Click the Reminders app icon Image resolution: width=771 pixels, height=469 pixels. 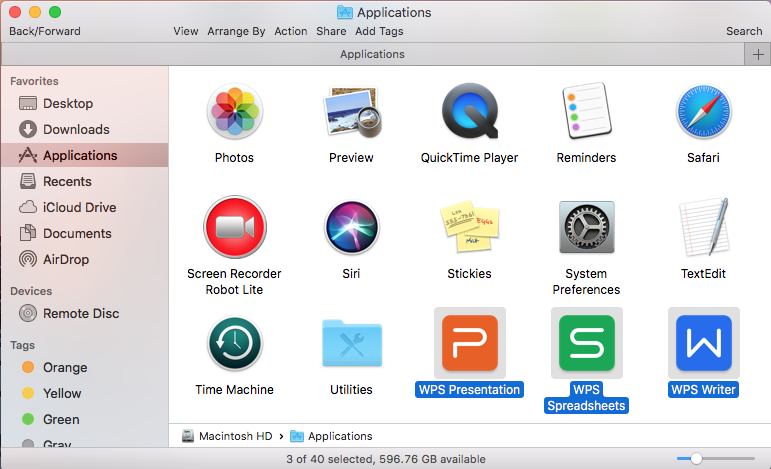coord(586,111)
